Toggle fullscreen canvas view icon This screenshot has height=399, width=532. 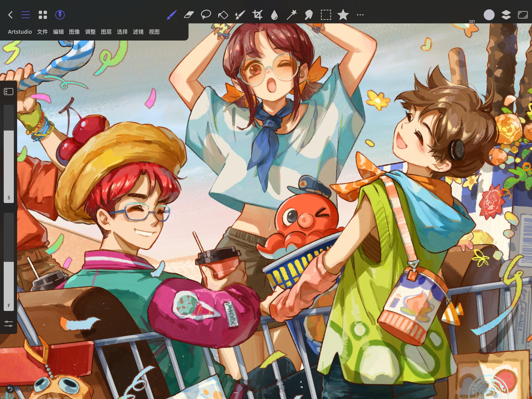(x=523, y=15)
